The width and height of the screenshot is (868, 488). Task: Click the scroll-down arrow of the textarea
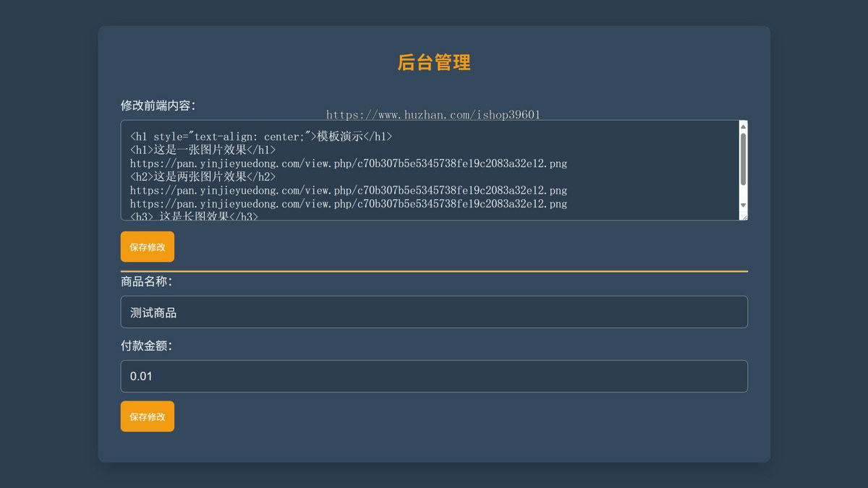coord(743,206)
